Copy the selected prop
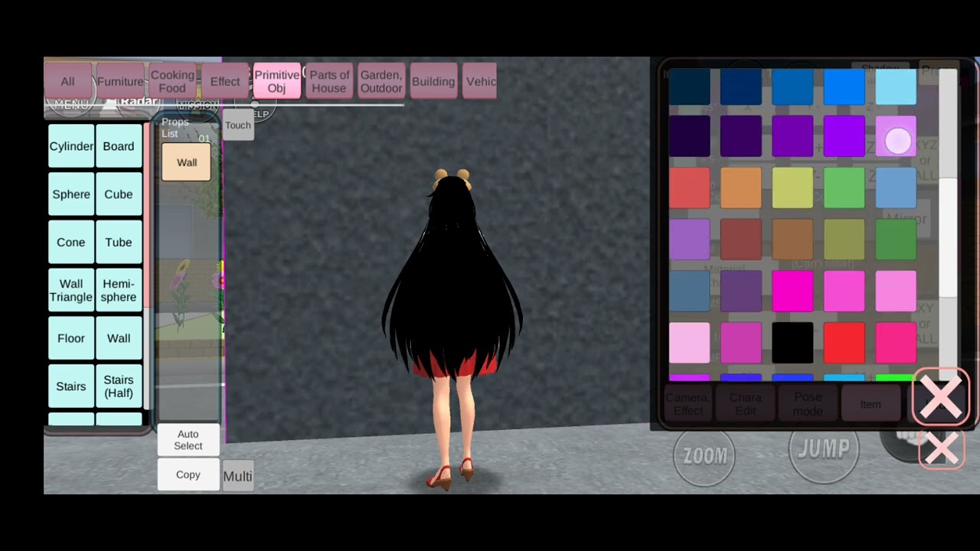The image size is (980, 551). click(x=188, y=474)
